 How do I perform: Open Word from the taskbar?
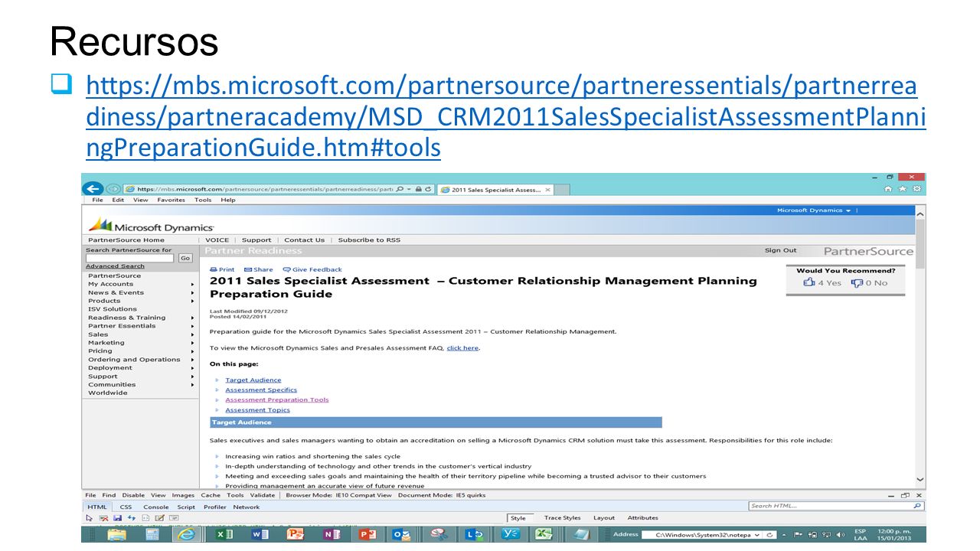pos(259,534)
